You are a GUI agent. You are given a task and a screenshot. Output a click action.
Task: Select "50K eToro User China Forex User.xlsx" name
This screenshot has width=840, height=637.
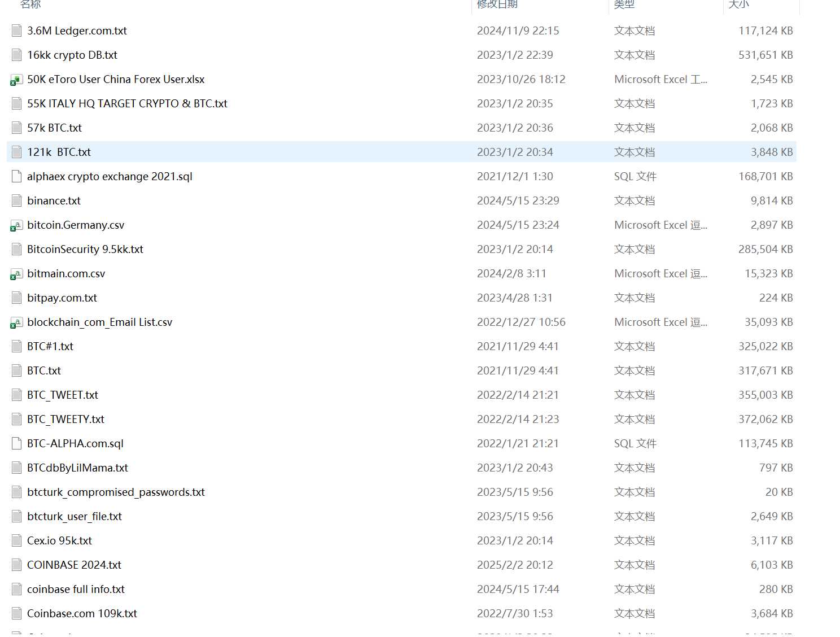(x=116, y=79)
